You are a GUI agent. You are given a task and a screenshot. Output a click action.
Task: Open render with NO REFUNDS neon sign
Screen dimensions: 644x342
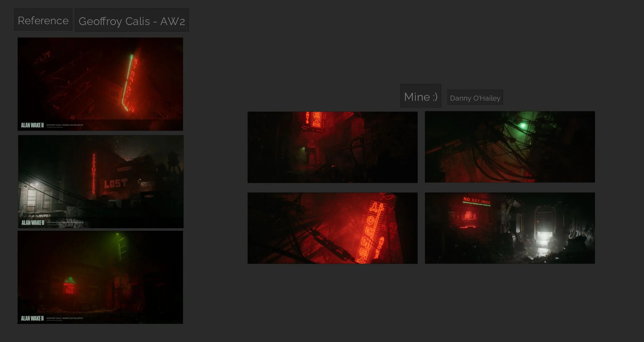[510, 228]
